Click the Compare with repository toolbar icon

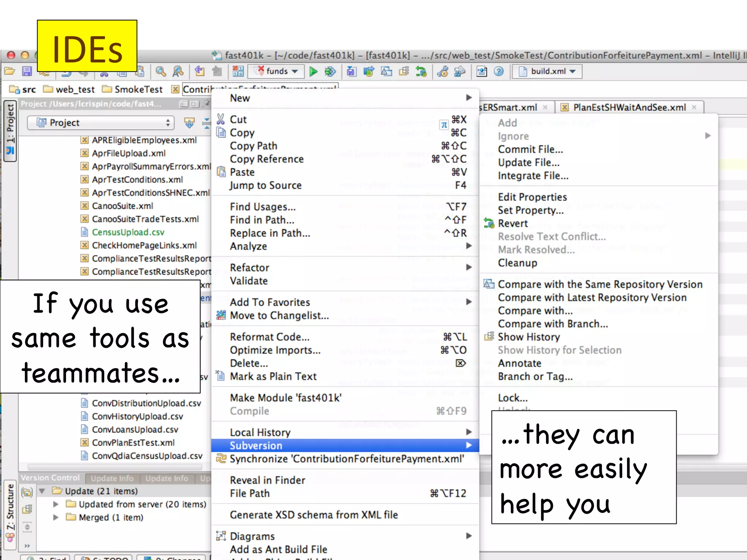[386, 71]
